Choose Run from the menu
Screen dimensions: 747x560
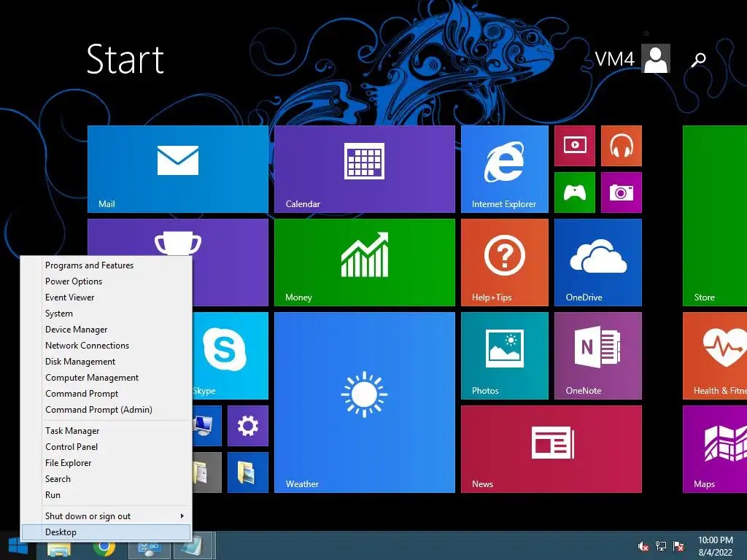pyautogui.click(x=106, y=495)
